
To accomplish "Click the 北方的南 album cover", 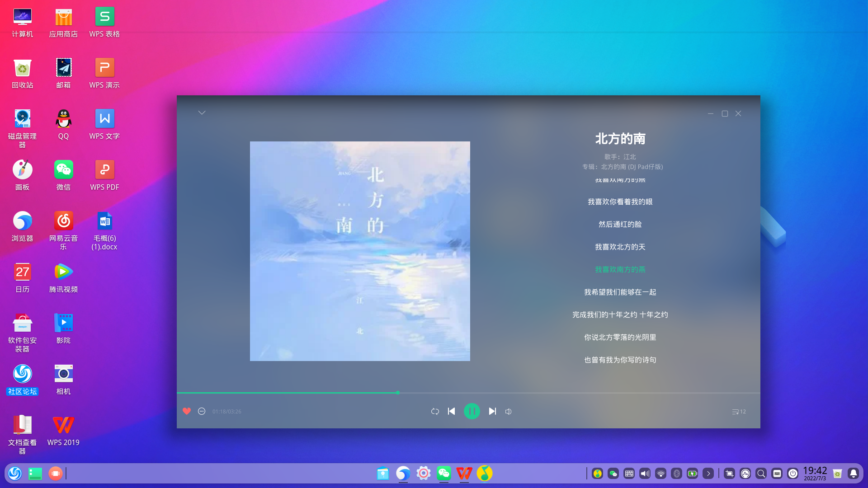I will [x=359, y=251].
